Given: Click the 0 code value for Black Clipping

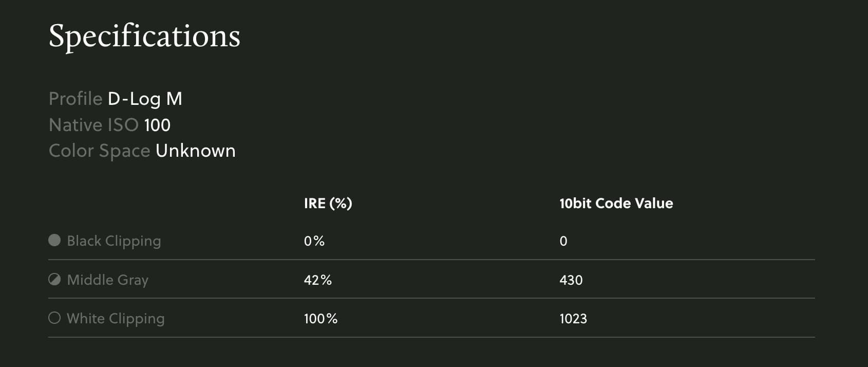Looking at the screenshot, I should pyautogui.click(x=563, y=241).
